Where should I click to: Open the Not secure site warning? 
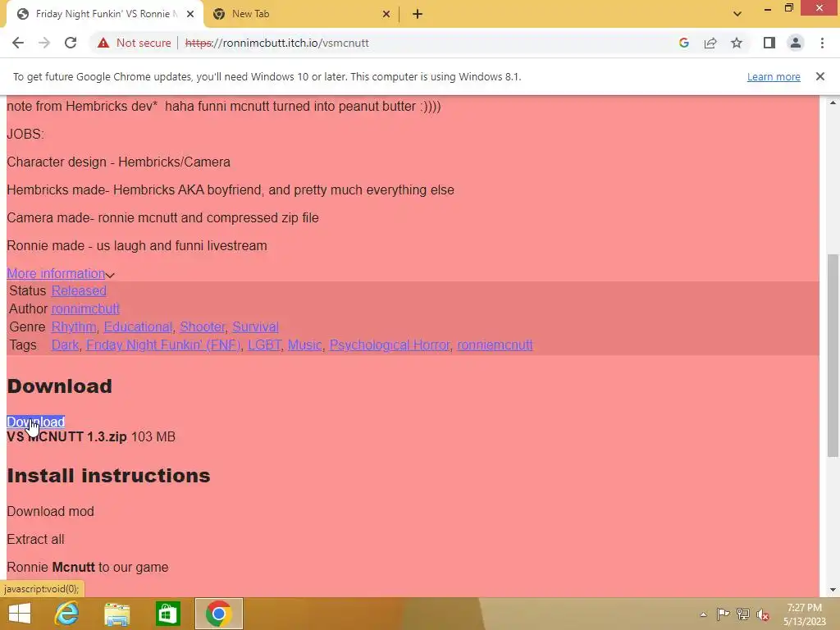(x=134, y=43)
